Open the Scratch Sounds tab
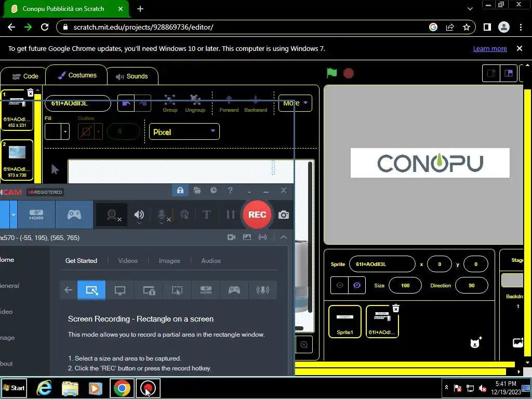532x399 pixels. 132,76
